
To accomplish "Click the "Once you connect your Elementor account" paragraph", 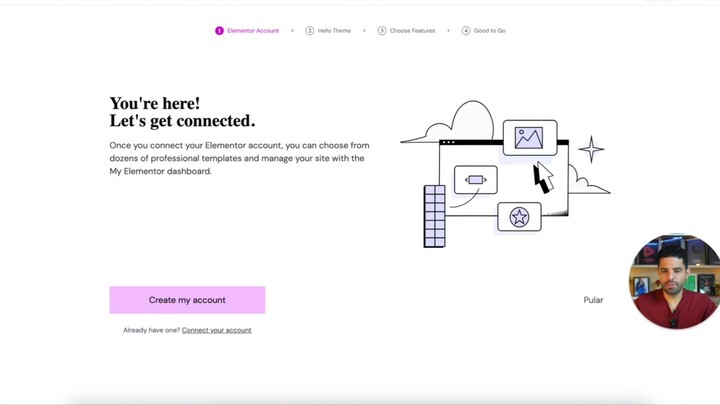I will click(239, 158).
